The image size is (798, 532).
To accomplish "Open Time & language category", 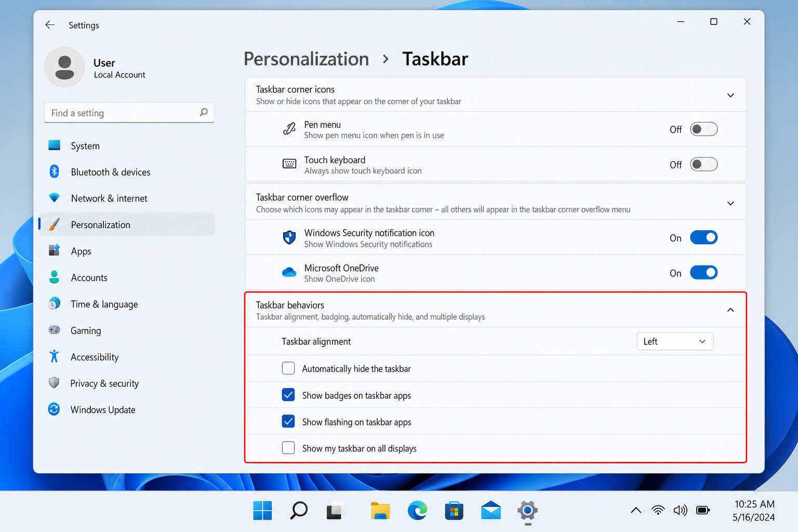I will point(127,304).
